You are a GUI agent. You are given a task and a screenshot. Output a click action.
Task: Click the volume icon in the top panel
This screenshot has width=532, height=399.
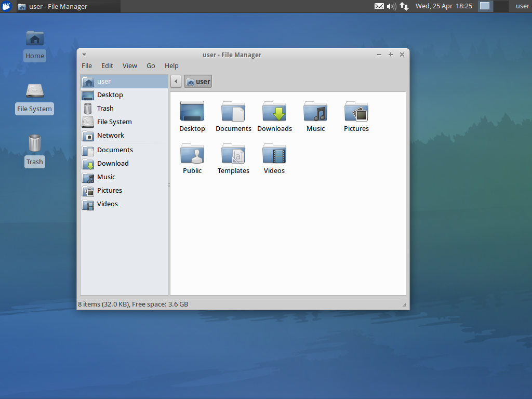392,6
